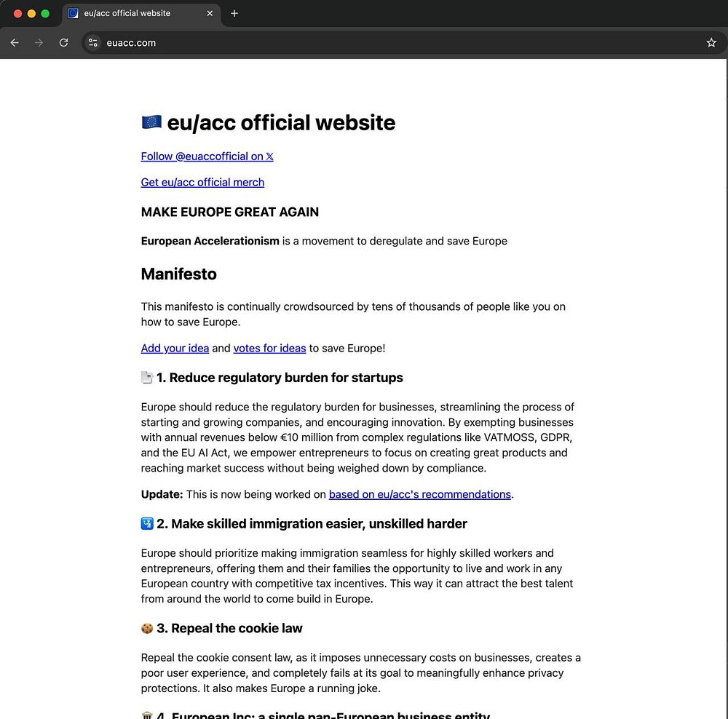Open Follow @euaccofficial on X link

207,156
